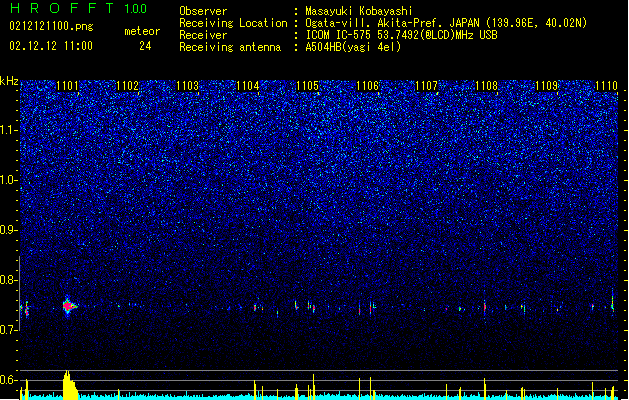This screenshot has width=629, height=400.
Task: Click the 1102 time marker
Action: pyautogui.click(x=127, y=86)
